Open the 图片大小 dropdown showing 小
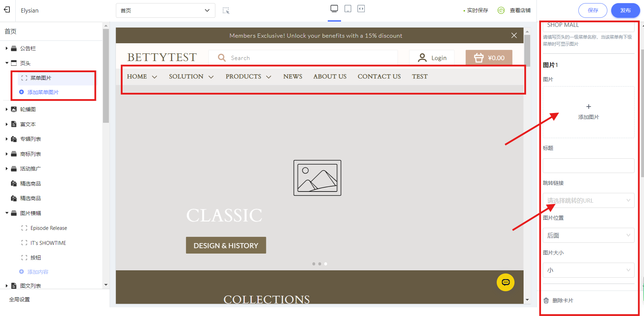This screenshot has width=644, height=316. (x=588, y=270)
